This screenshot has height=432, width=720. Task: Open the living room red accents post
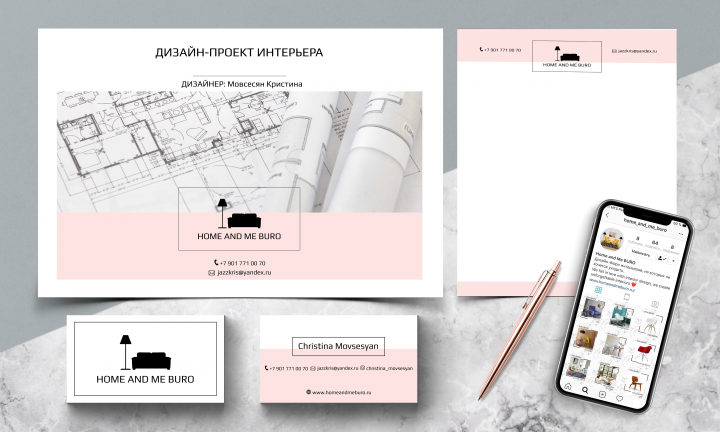coord(579,367)
